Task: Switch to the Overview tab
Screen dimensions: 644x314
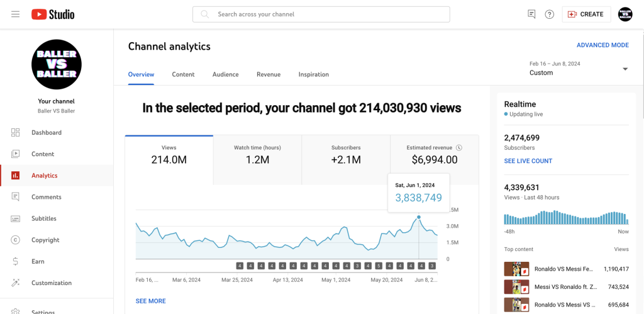Action: (142, 74)
